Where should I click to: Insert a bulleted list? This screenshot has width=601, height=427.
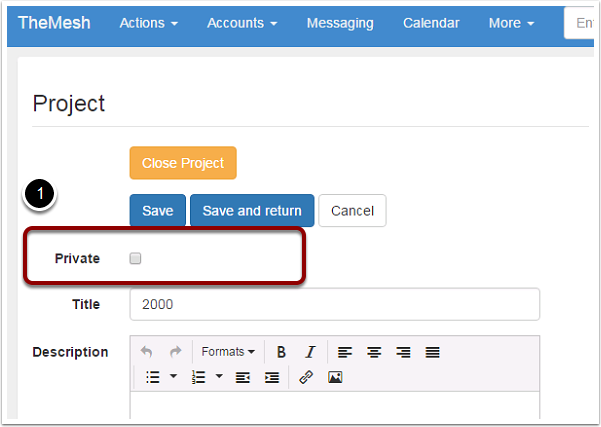153,377
